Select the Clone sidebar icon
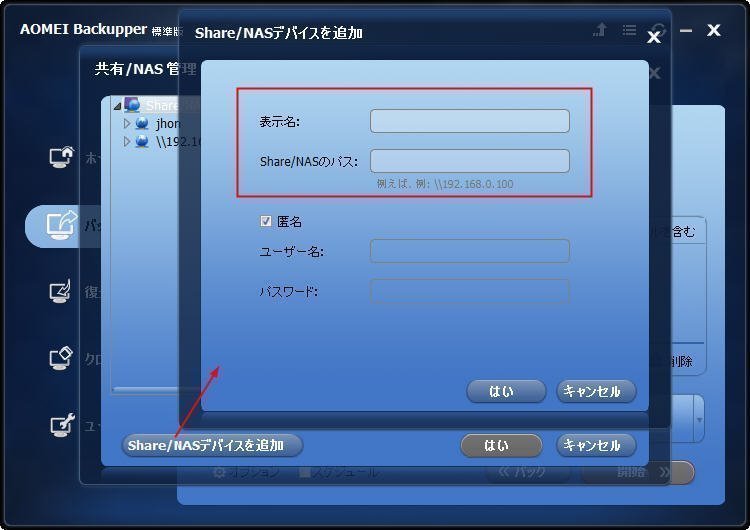The image size is (750, 530). tap(61, 358)
